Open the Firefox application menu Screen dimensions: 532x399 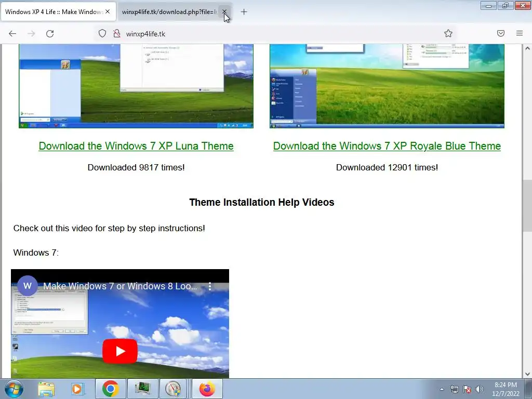(520, 33)
